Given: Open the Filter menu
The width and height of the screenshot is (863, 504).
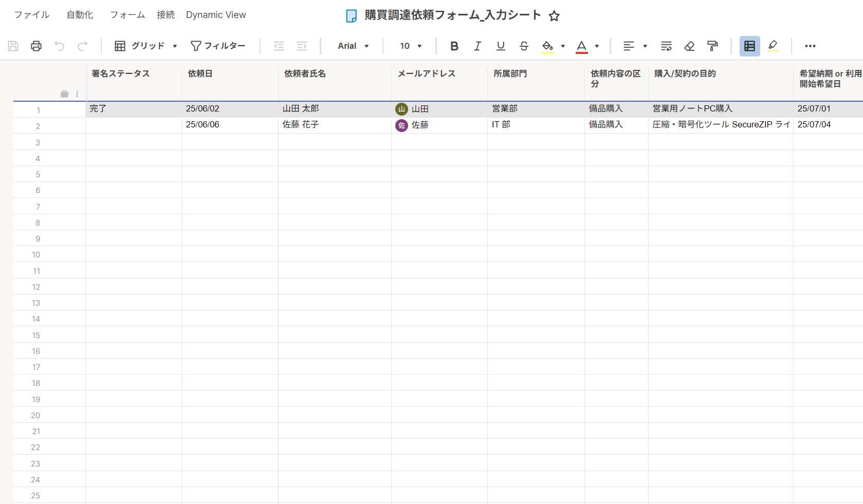Looking at the screenshot, I should (218, 46).
